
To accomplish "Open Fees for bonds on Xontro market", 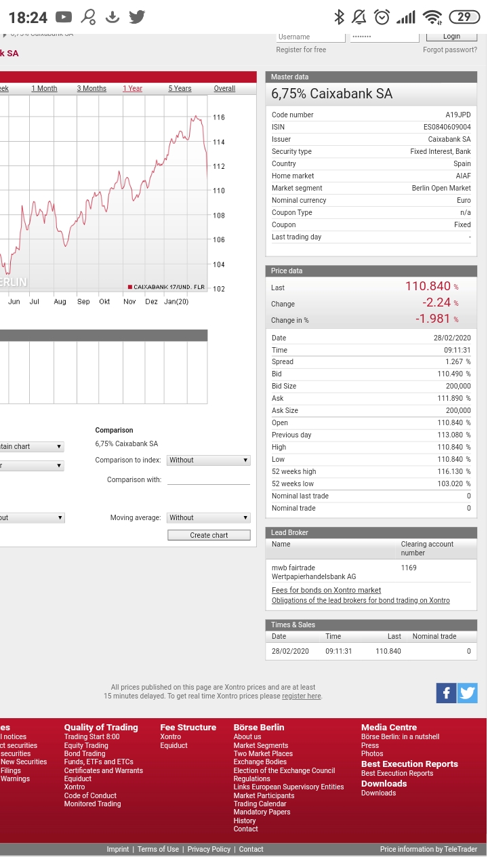I will (x=326, y=590).
